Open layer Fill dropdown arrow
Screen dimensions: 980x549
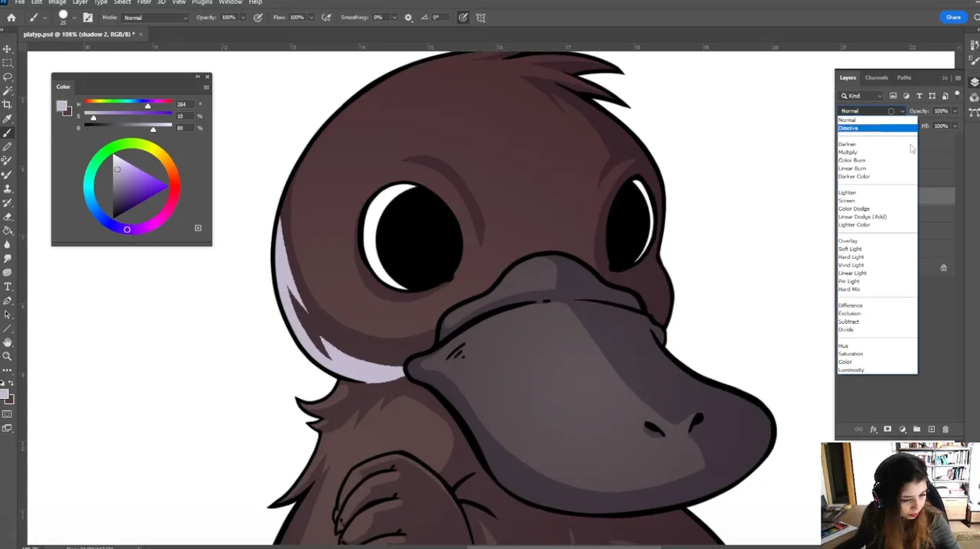point(955,126)
